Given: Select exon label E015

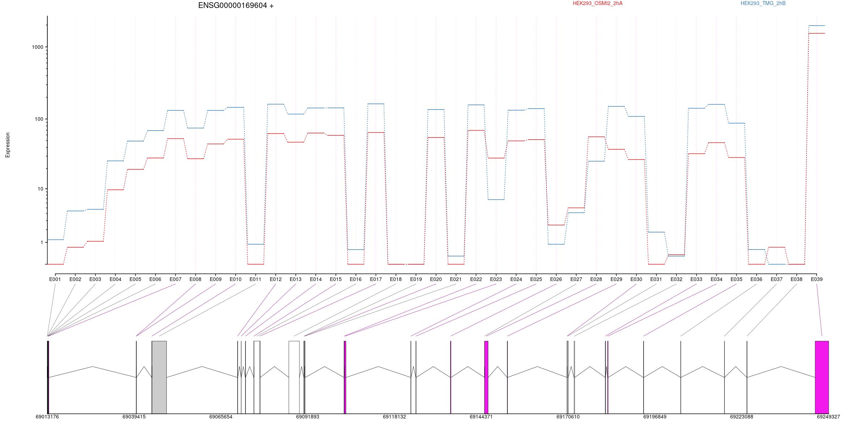Looking at the screenshot, I should click(x=336, y=279).
